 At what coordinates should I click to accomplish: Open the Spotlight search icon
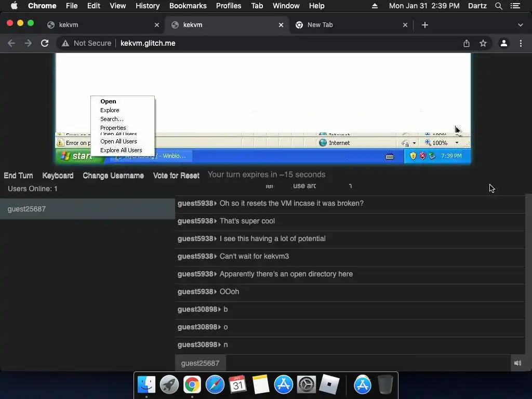coord(498,6)
